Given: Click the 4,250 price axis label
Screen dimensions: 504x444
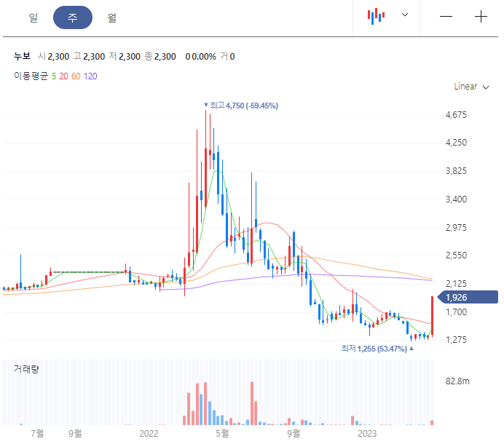Looking at the screenshot, I should point(456,143).
